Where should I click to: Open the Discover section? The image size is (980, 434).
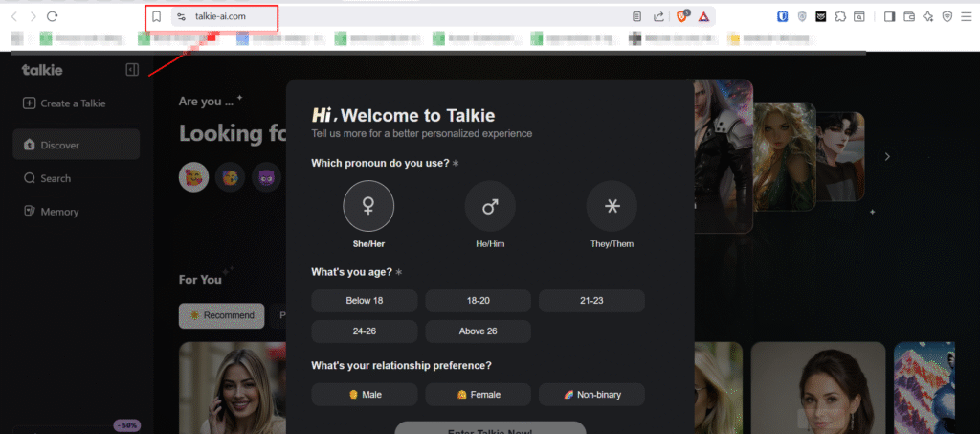coord(77,145)
